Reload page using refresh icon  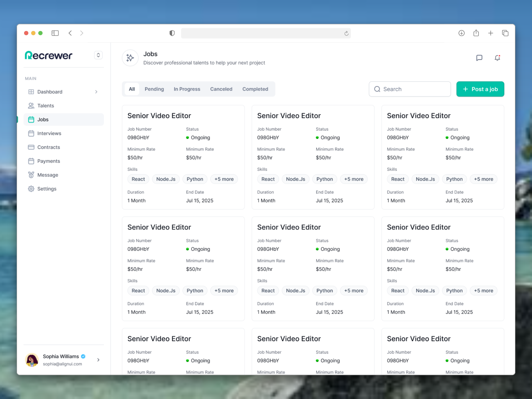click(x=346, y=34)
